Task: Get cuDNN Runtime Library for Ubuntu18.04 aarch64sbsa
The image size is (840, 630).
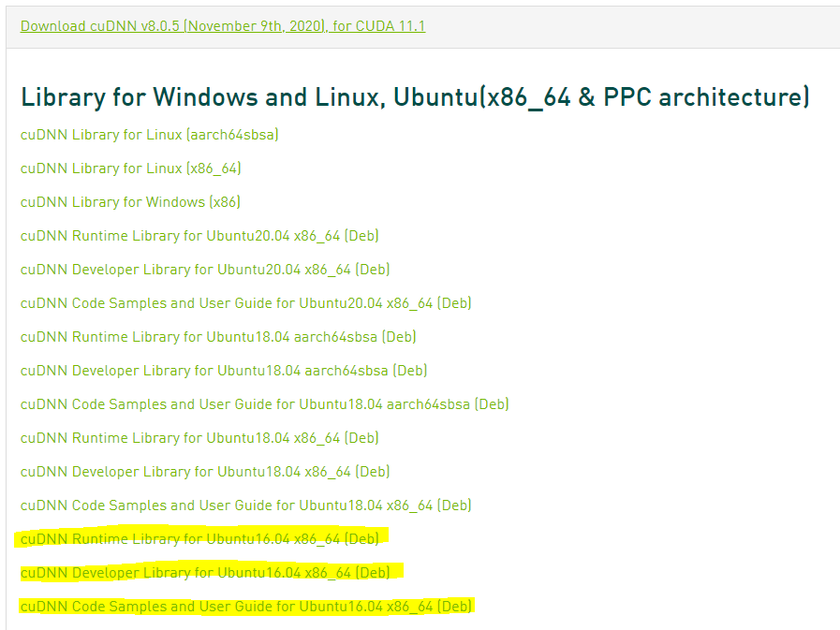Action: (218, 337)
